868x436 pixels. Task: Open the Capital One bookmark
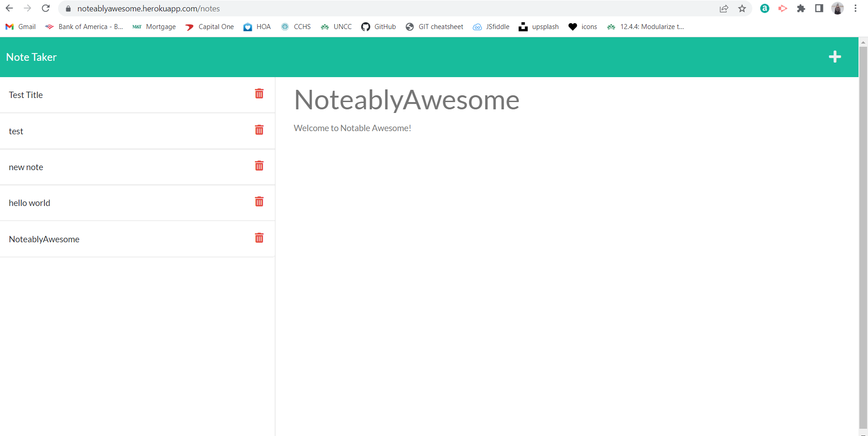tap(210, 27)
